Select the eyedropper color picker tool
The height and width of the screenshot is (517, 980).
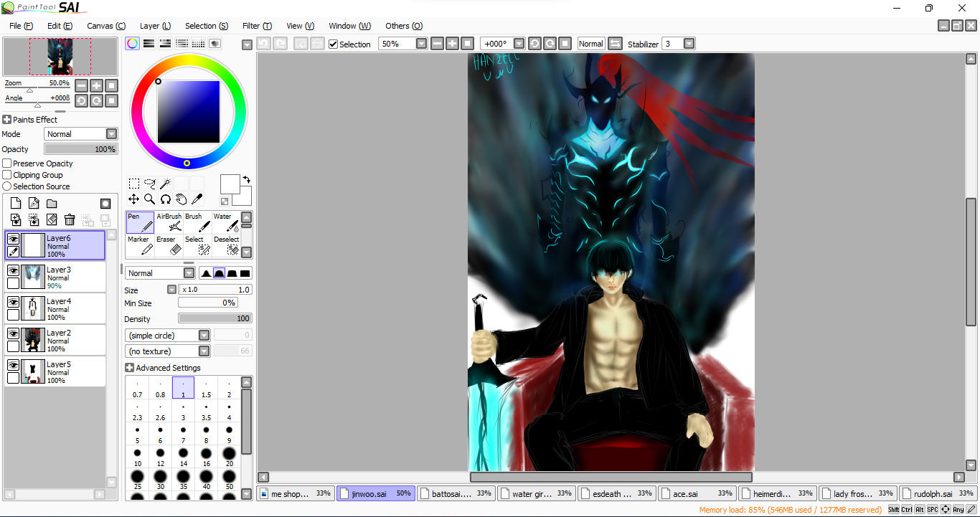[x=197, y=199]
